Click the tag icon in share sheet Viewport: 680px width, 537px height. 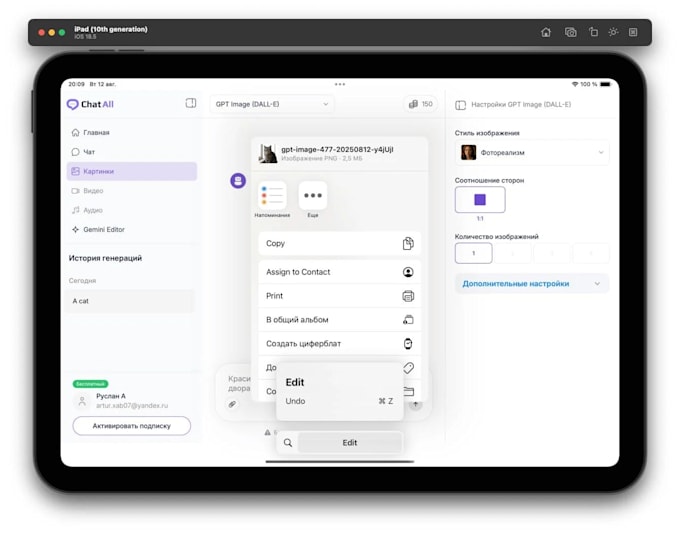[x=409, y=368]
